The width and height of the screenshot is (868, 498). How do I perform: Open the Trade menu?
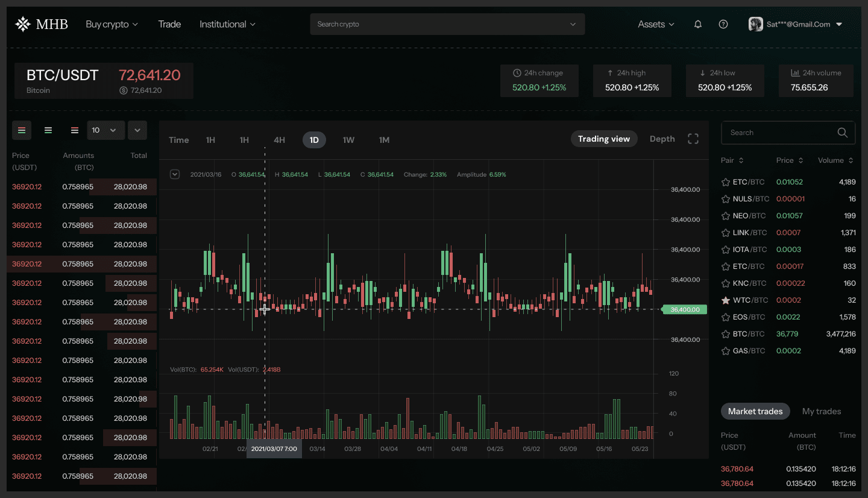(x=169, y=24)
